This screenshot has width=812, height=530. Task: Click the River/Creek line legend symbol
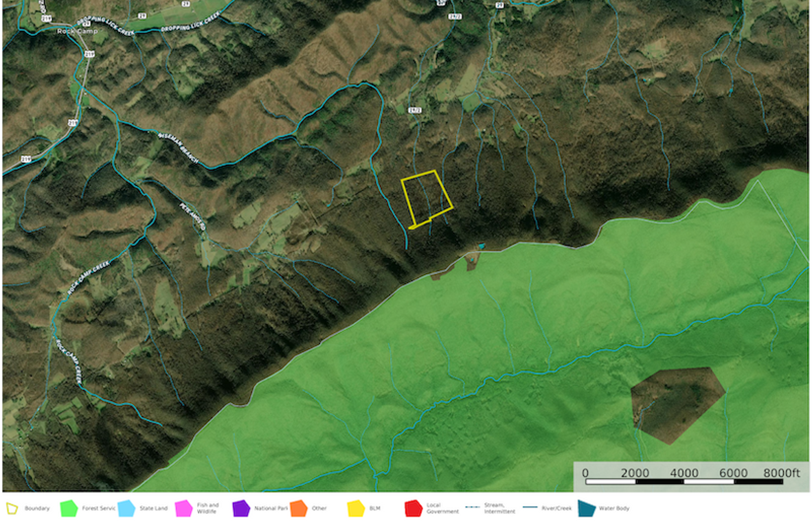click(x=529, y=509)
